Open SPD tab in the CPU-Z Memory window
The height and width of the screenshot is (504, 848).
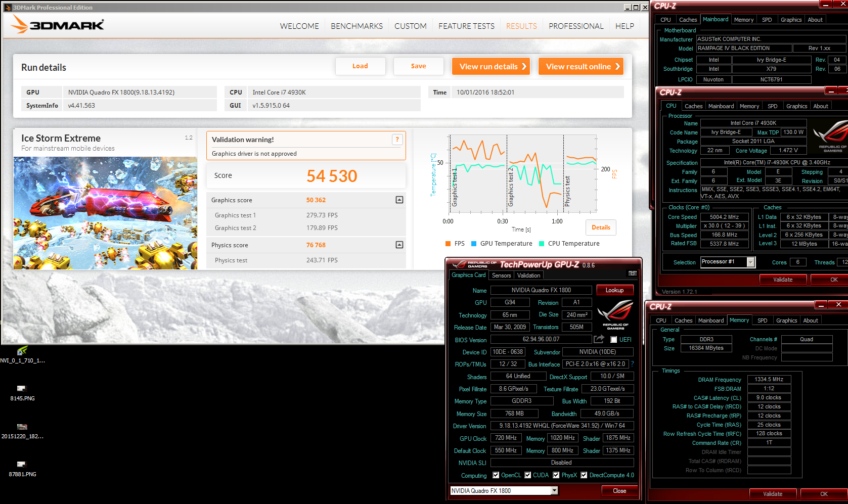click(762, 320)
